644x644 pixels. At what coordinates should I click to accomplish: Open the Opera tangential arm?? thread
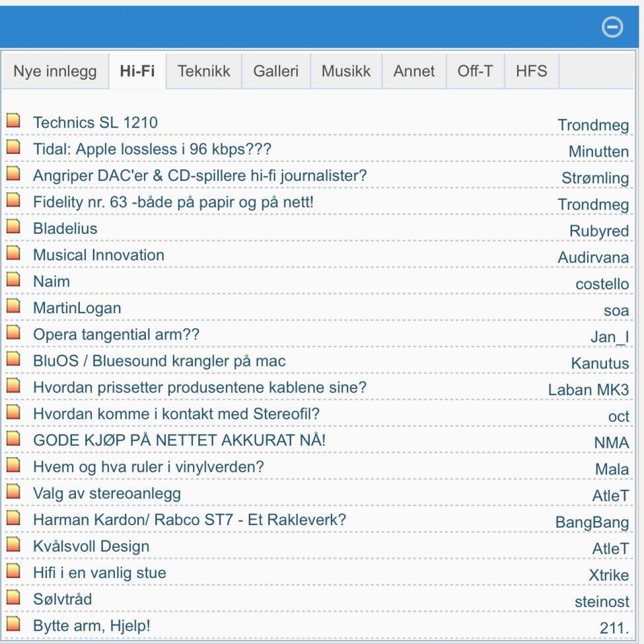pyautogui.click(x=116, y=334)
